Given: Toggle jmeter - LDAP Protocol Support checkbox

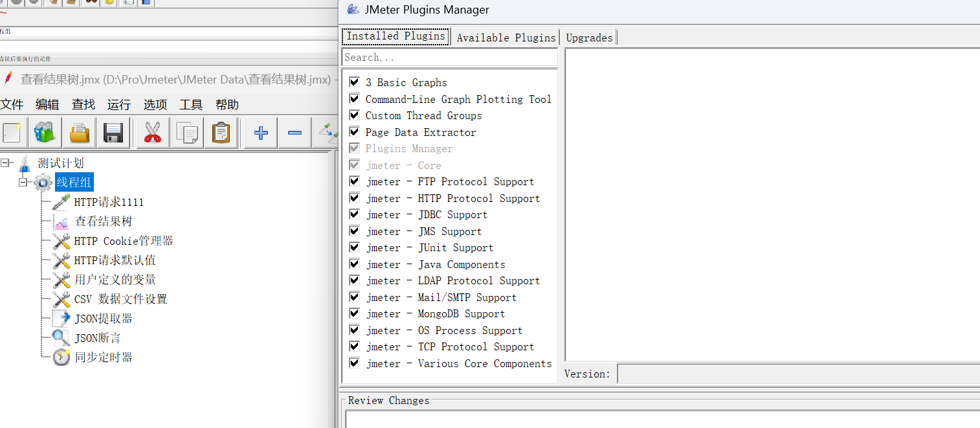Looking at the screenshot, I should [354, 280].
